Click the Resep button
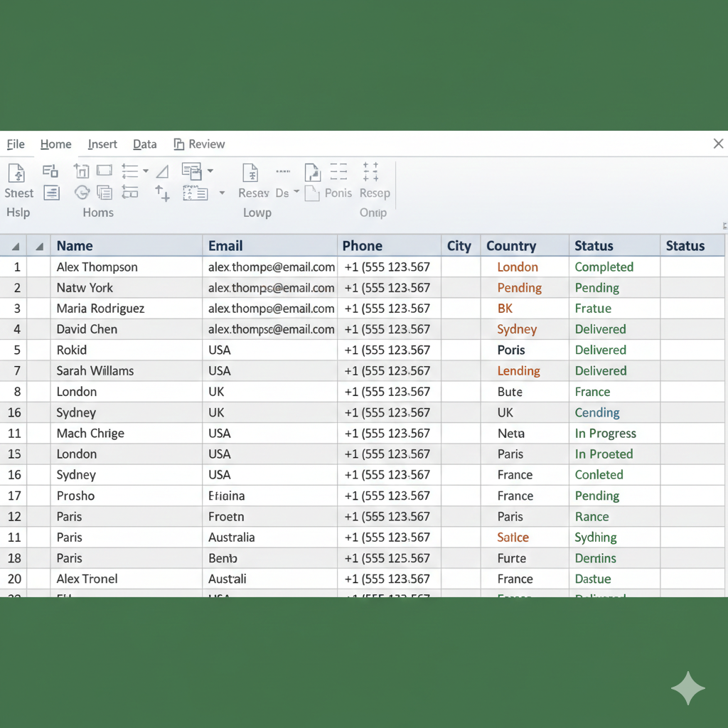728x728 pixels. 375,193
